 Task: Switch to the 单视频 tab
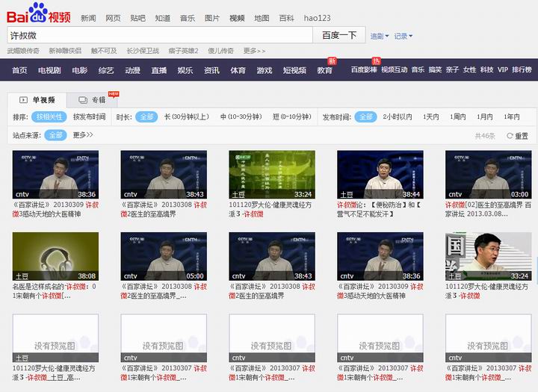pyautogui.click(x=37, y=100)
